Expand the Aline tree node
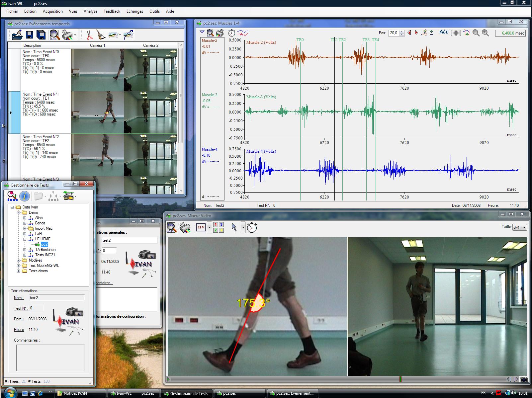Screen dimensions: 532x398 click(25, 218)
